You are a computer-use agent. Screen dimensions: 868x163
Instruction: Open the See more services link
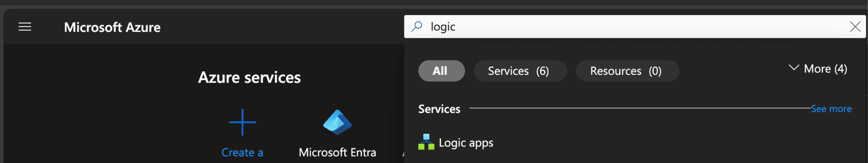pyautogui.click(x=831, y=109)
